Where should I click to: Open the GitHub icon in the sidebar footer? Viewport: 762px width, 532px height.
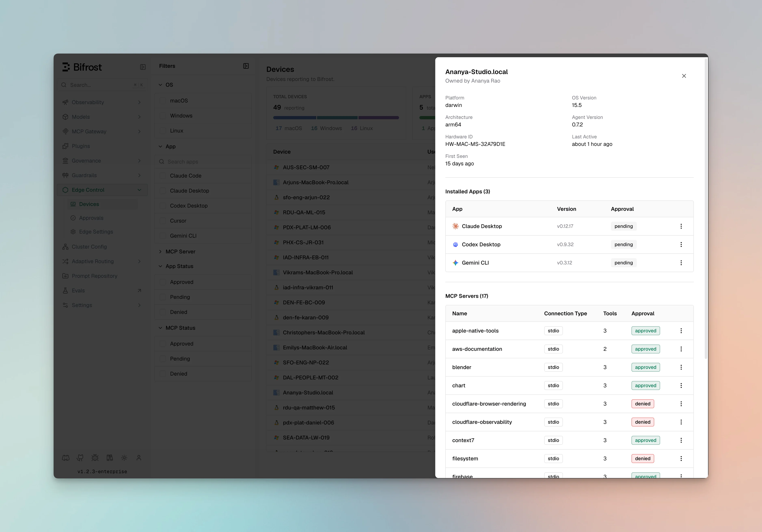click(80, 458)
